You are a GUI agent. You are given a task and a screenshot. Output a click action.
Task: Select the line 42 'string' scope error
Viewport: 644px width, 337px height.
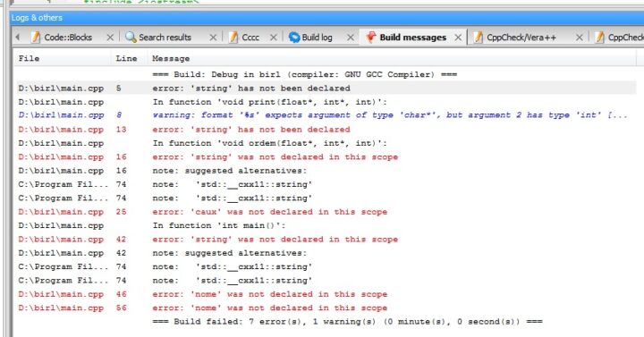(325, 240)
